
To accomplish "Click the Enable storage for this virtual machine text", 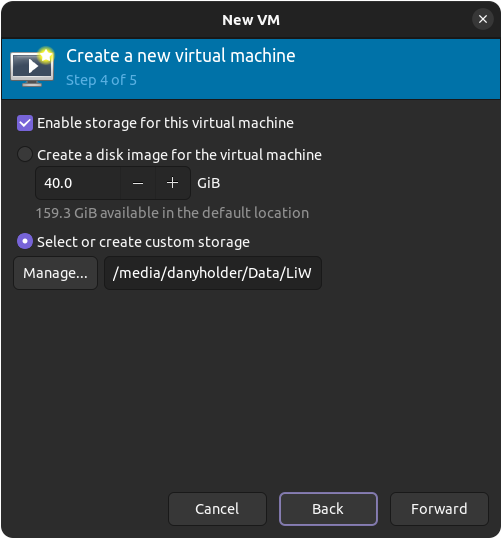I will [165, 123].
